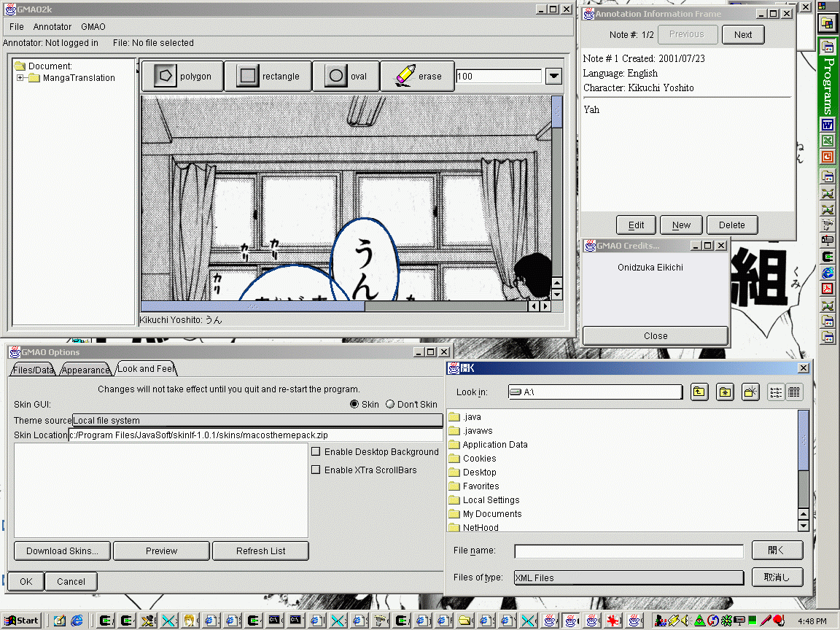Select the Skin radio button

click(354, 404)
